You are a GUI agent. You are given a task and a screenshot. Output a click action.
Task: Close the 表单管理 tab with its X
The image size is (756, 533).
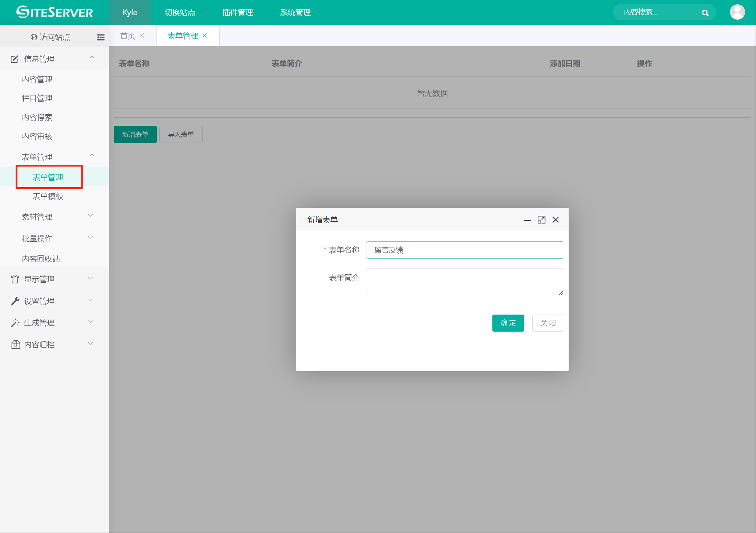(x=205, y=36)
